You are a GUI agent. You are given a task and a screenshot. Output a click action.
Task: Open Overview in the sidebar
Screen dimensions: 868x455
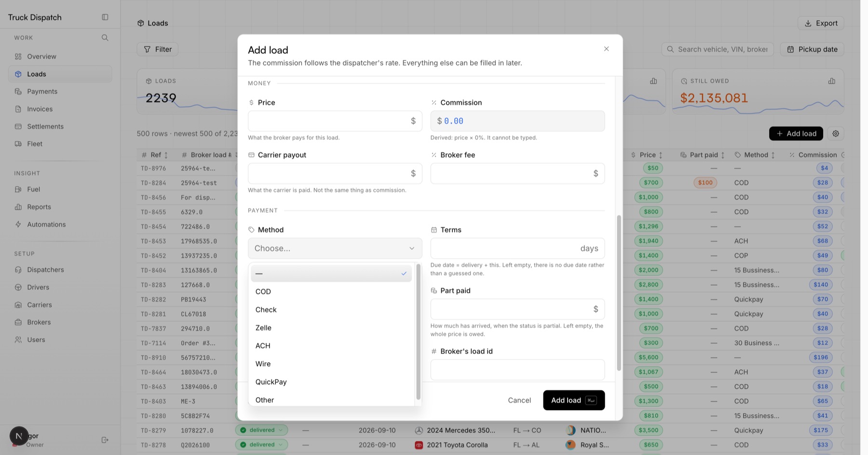tap(60, 56)
